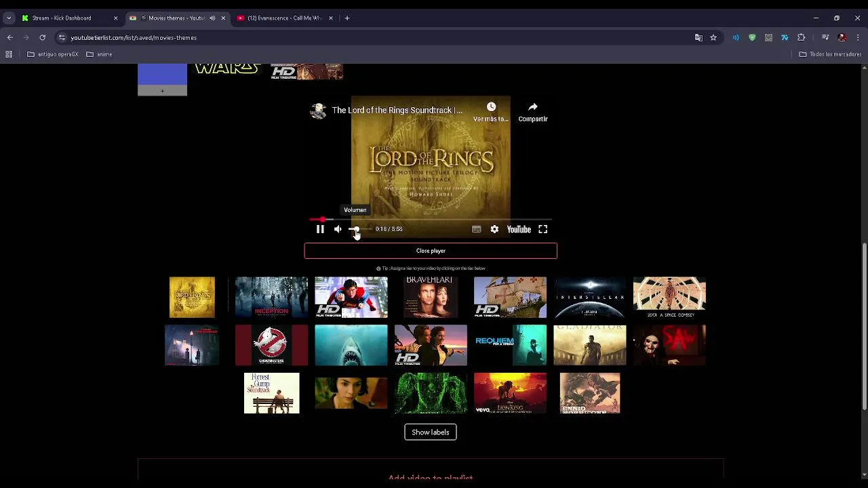868x488 pixels.
Task: Select the Ghostbusters thumbnail
Action: 271,345
